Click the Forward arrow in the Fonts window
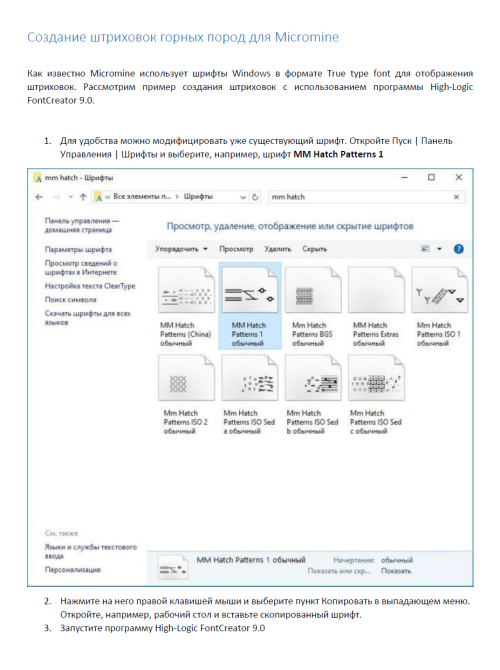The image size is (500, 670). [x=56, y=197]
